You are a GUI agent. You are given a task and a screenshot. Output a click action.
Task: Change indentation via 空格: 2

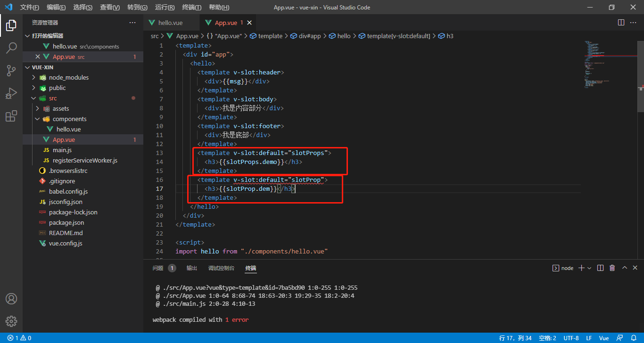548,338
